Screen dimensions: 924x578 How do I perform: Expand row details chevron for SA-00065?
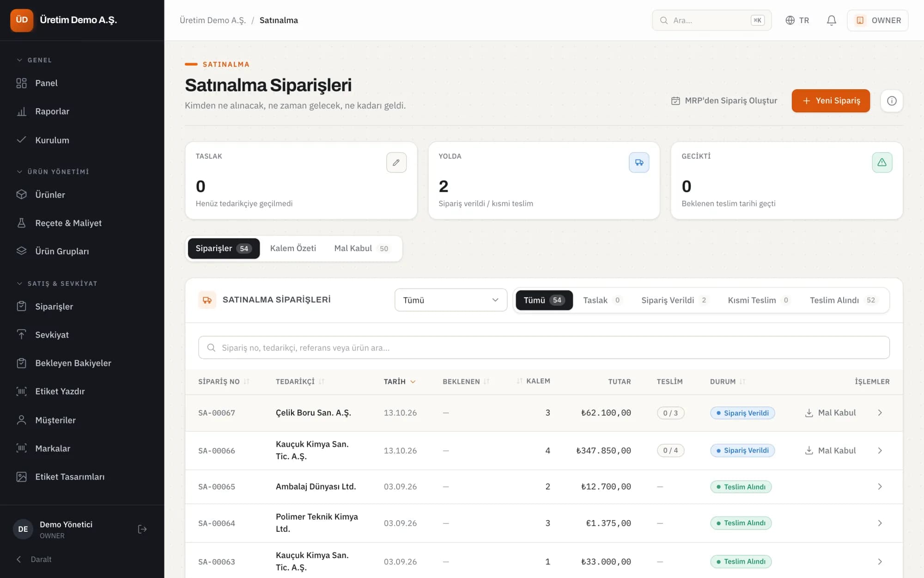(880, 486)
